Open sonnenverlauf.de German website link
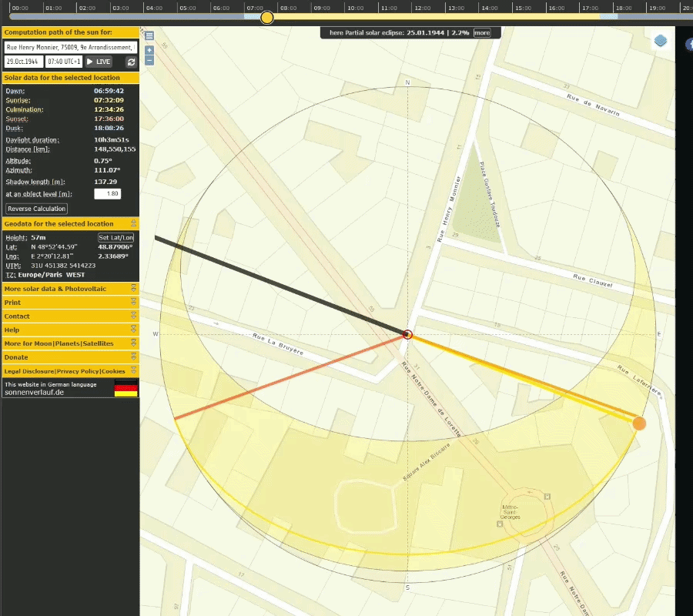Screen dimensions: 693x616 (35, 393)
